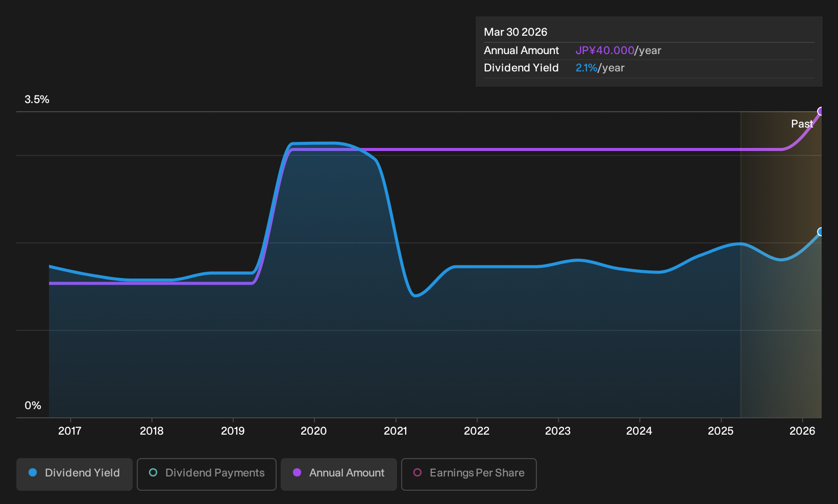Image resolution: width=838 pixels, height=504 pixels.
Task: Click the 2021 x-axis label
Action: point(396,431)
